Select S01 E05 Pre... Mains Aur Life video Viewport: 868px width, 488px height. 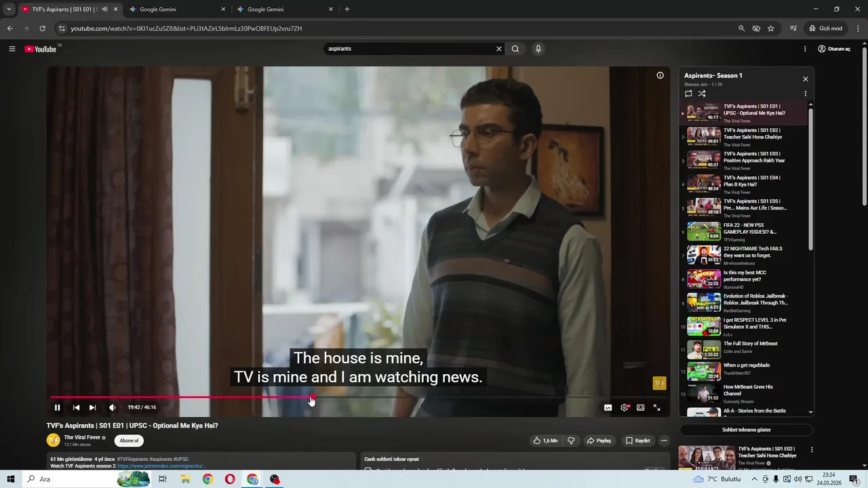[x=744, y=208]
